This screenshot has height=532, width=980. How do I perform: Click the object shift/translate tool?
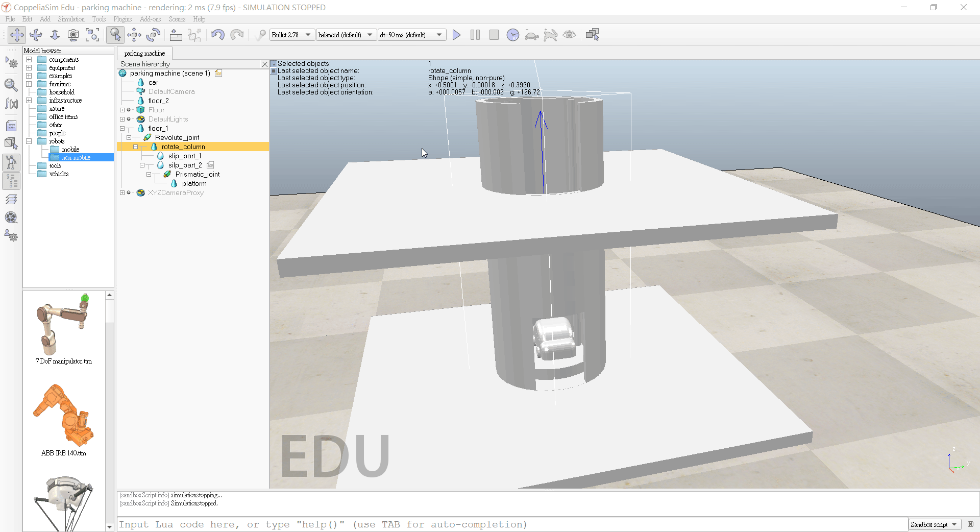click(x=134, y=35)
